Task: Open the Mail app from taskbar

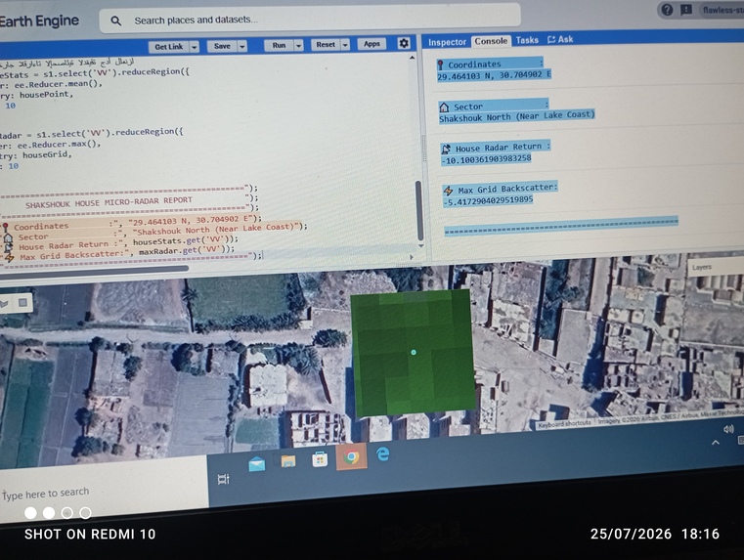Action: click(x=257, y=464)
